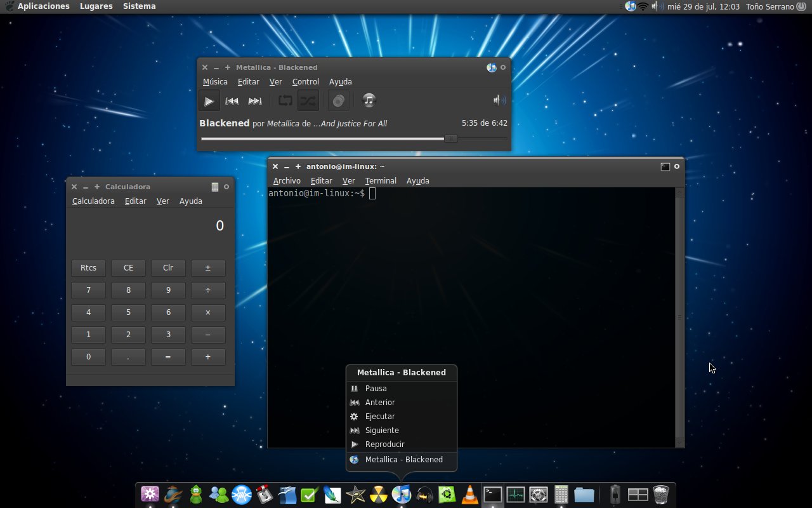
Task: Click the Play button in the Rhythmbox toolbar
Action: pos(209,100)
